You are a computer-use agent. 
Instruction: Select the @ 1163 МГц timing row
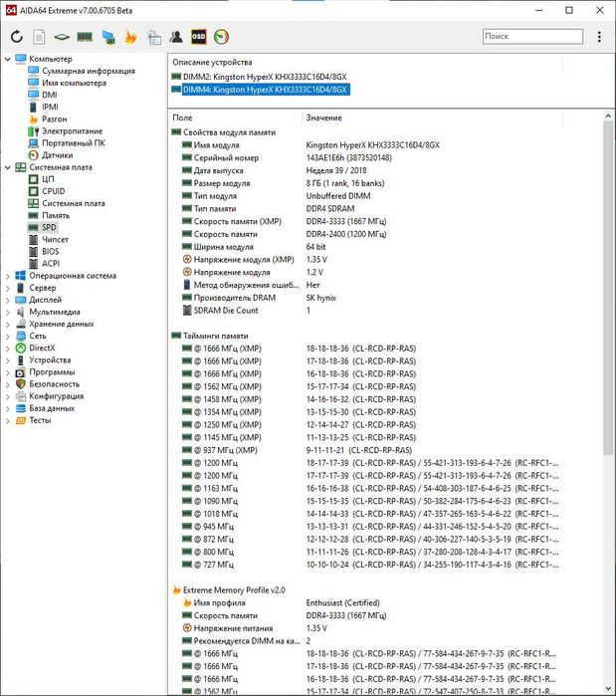pos(364,489)
